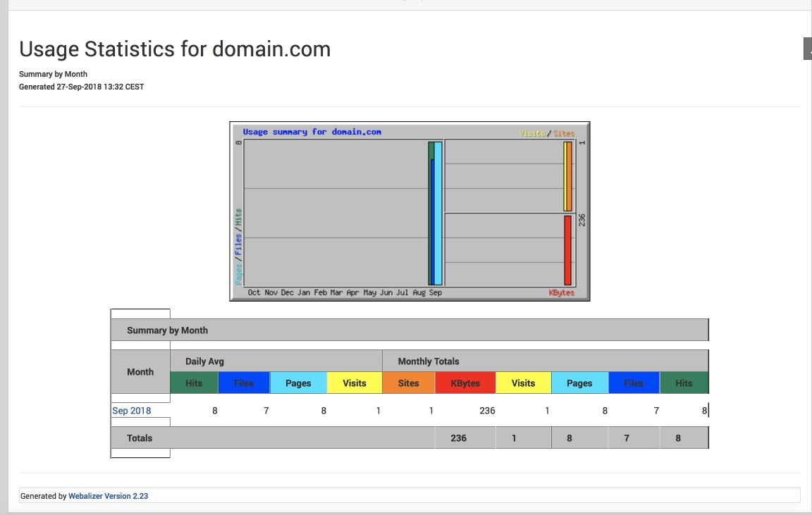Click the Month column header cell
Viewport: 812px width, 515px height.
coord(140,372)
